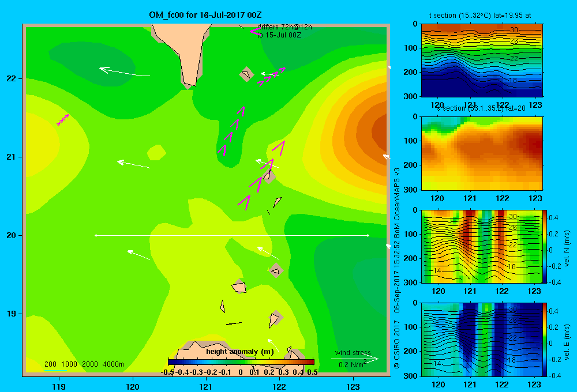Click the west endpoint of the 20°N section line
577x392 pixels.
click(96, 235)
